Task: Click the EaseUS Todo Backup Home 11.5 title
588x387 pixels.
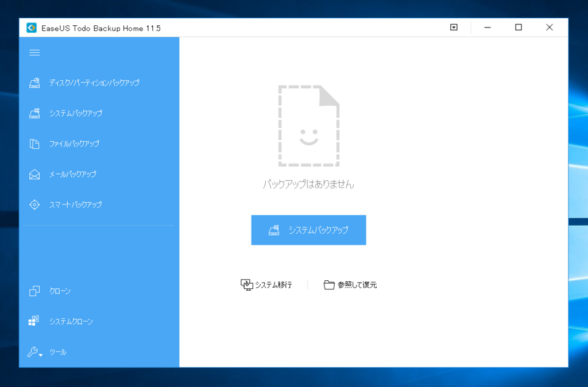Action: point(101,28)
